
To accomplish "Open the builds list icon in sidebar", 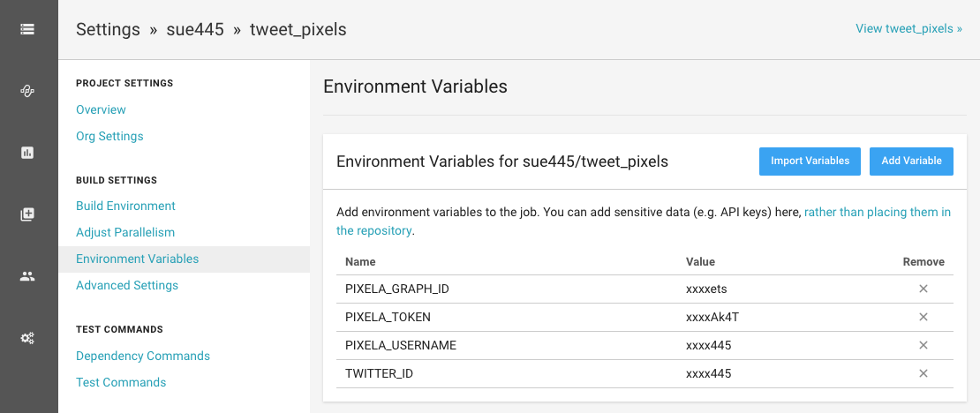I will pyautogui.click(x=27, y=29).
